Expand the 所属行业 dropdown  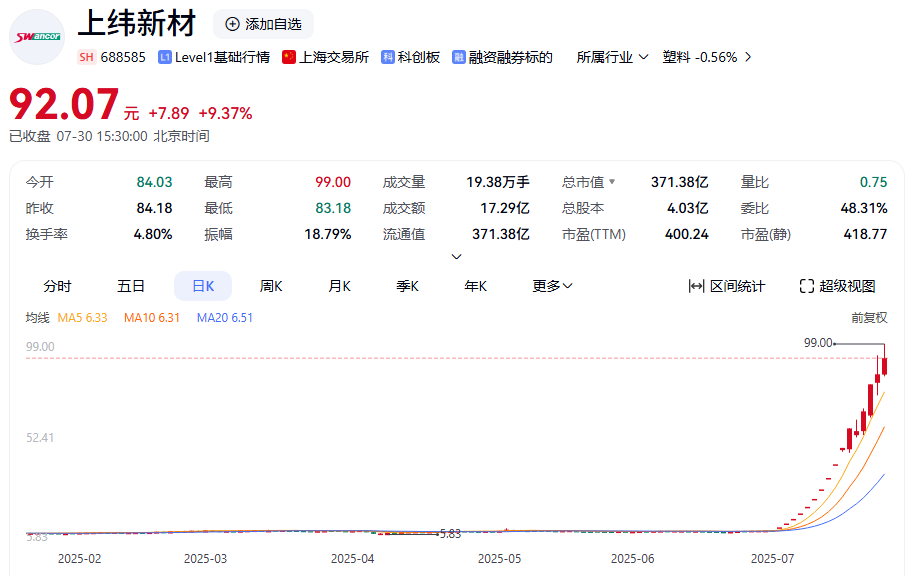[612, 57]
